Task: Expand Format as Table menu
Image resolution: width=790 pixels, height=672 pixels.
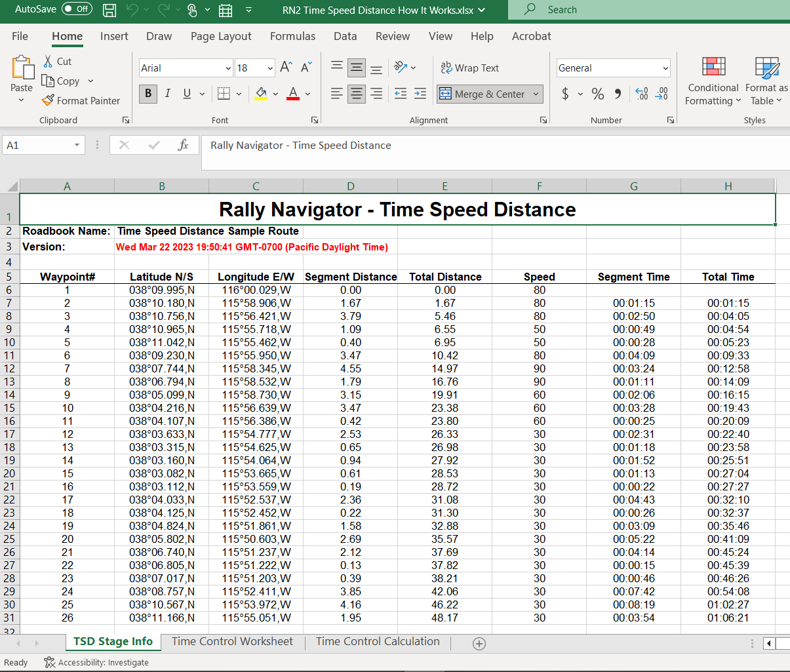Action: point(766,94)
